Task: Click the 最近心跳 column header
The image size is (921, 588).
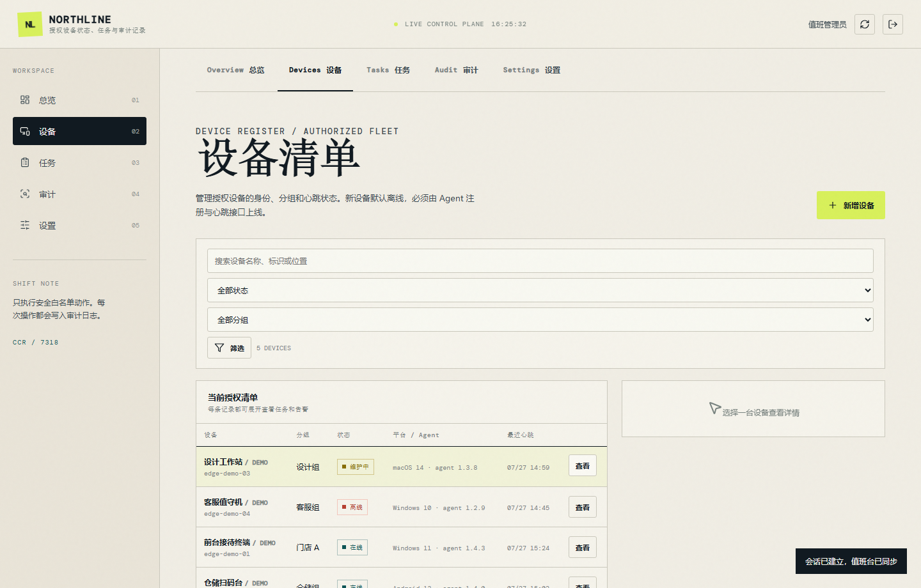Action: [521, 435]
